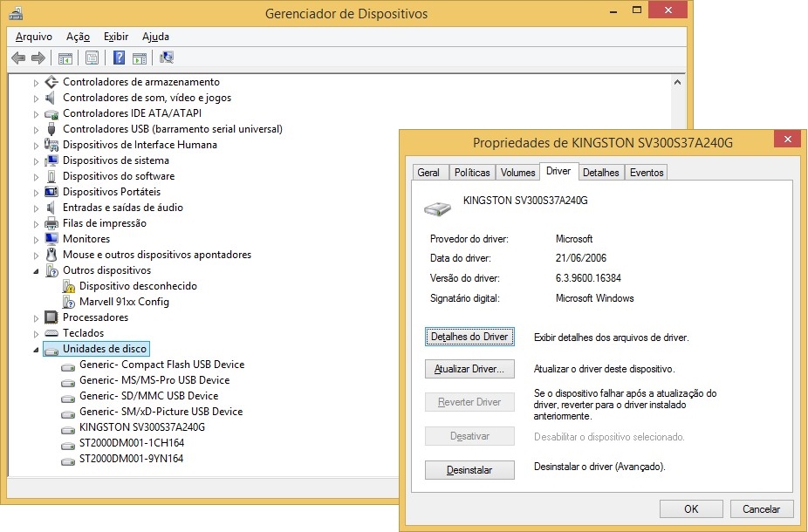808x532 pixels.
Task: Expand Controladores USB node
Action: click(x=36, y=129)
